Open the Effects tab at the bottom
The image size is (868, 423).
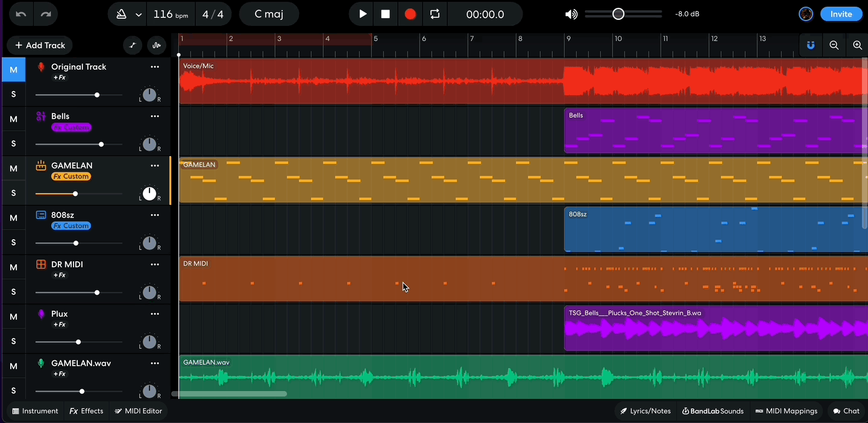(x=86, y=411)
